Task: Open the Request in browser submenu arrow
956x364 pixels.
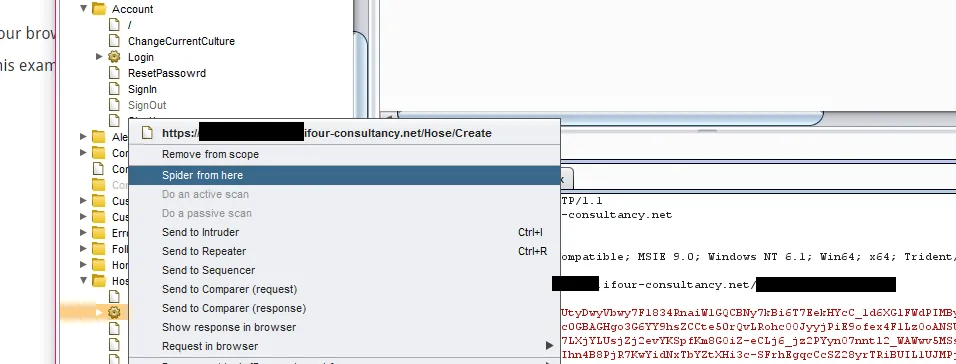Action: click(550, 346)
